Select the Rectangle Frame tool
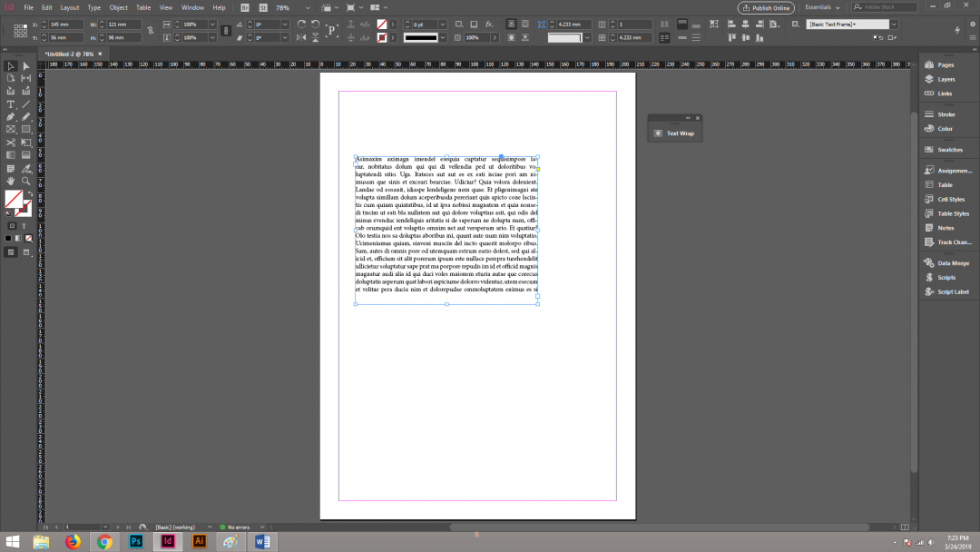This screenshot has height=552, width=980. [11, 130]
